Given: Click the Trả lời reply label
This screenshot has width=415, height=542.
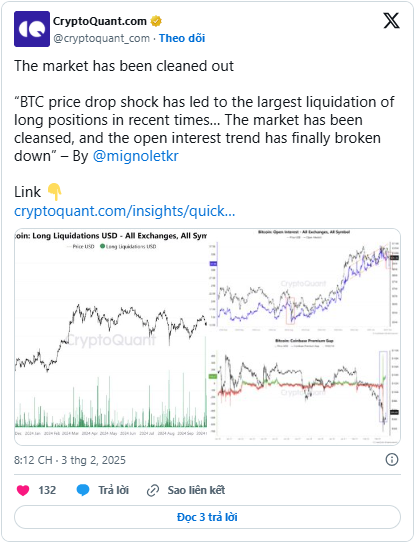Looking at the screenshot, I should pyautogui.click(x=114, y=490).
